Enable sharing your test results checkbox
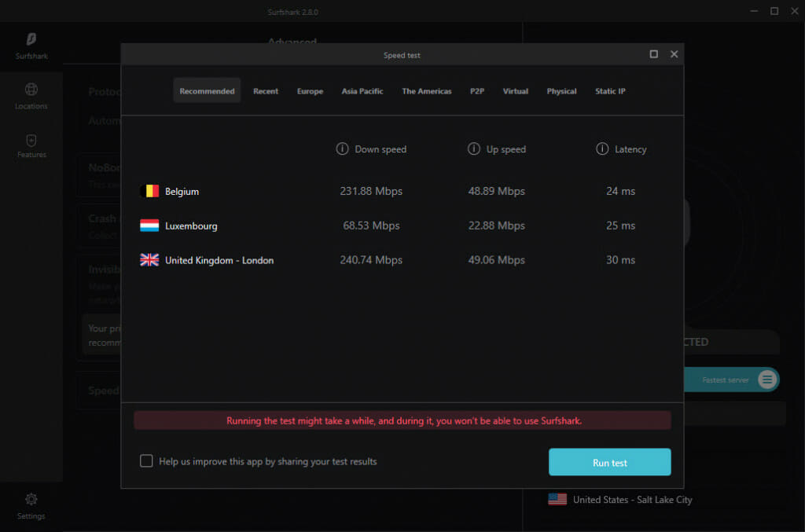This screenshot has width=805, height=532. point(146,460)
